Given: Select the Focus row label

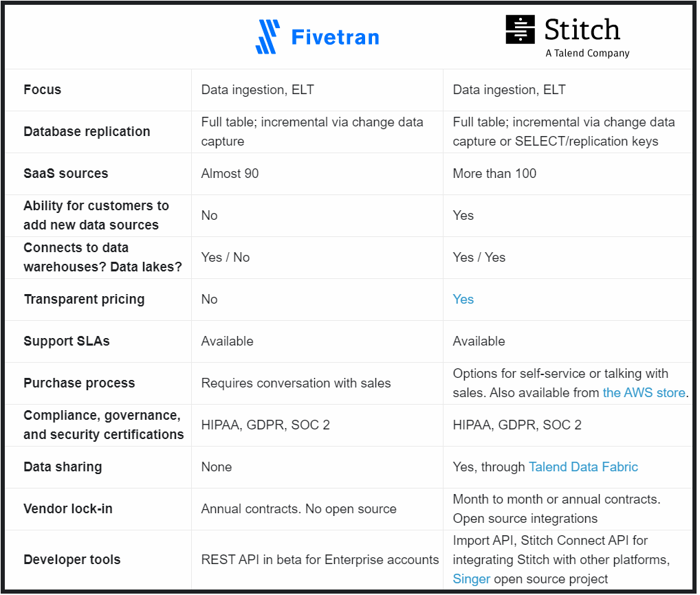Looking at the screenshot, I should click(x=43, y=89).
